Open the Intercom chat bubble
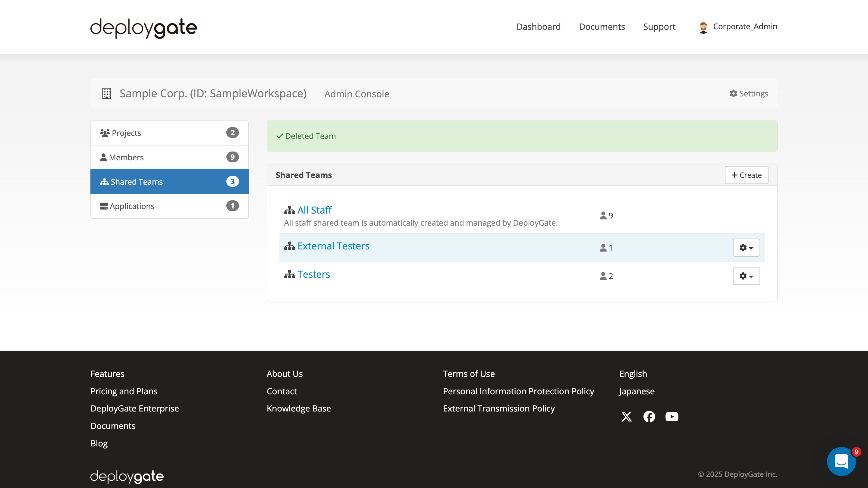The image size is (868, 488). [841, 461]
